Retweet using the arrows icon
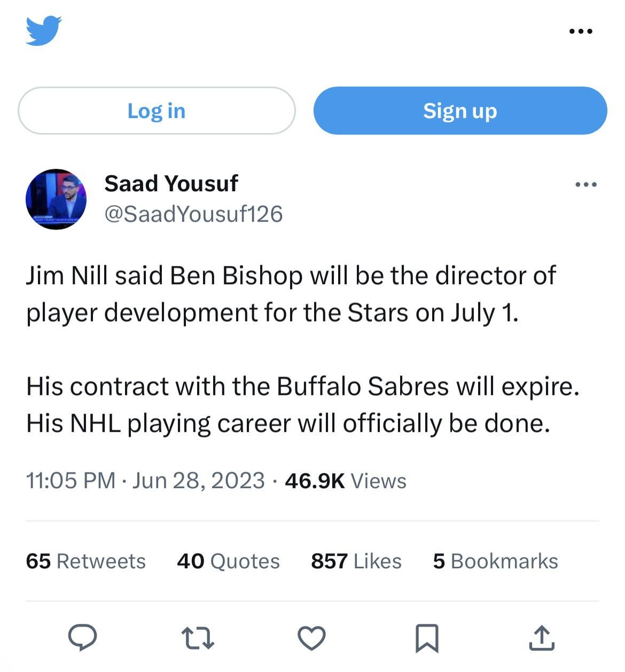 tap(198, 638)
